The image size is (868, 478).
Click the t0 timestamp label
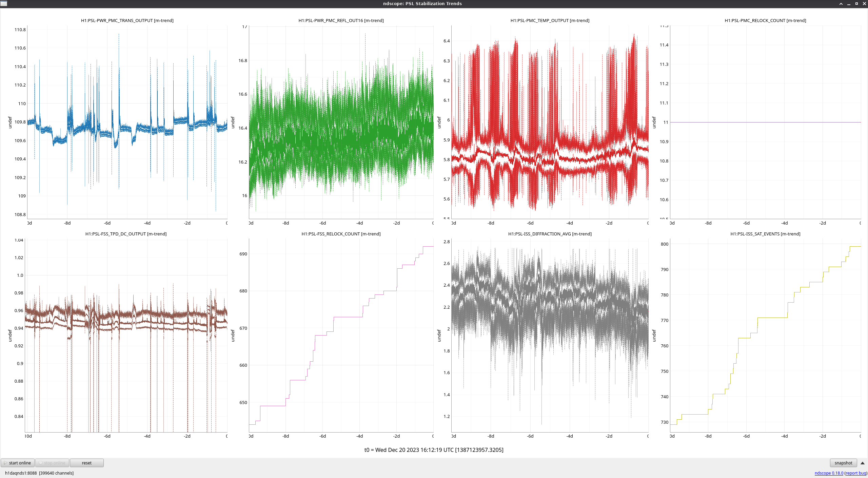click(434, 450)
